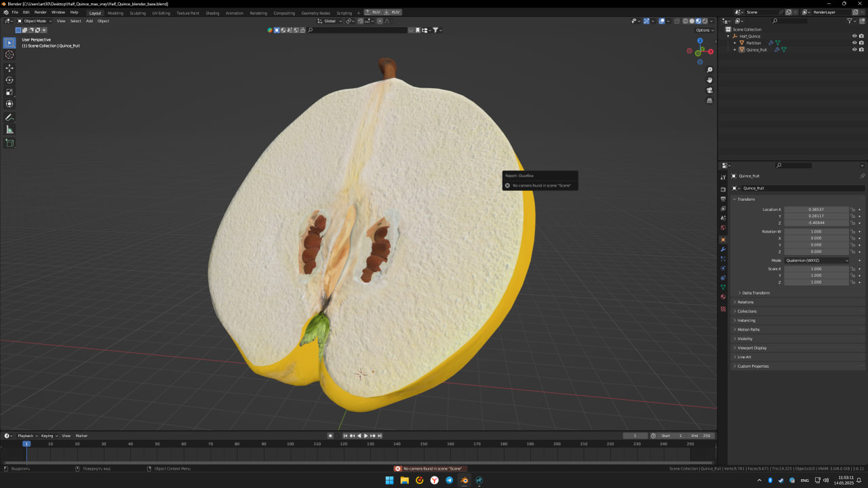Switch to Wireframe shading mode
Screen dimensions: 868x488
click(x=686, y=21)
